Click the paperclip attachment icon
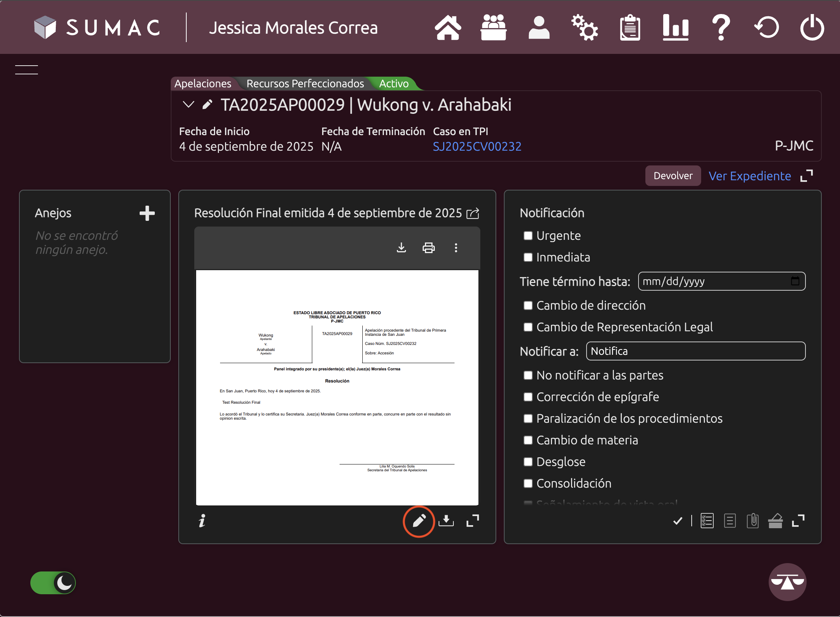This screenshot has width=840, height=617. [x=752, y=521]
